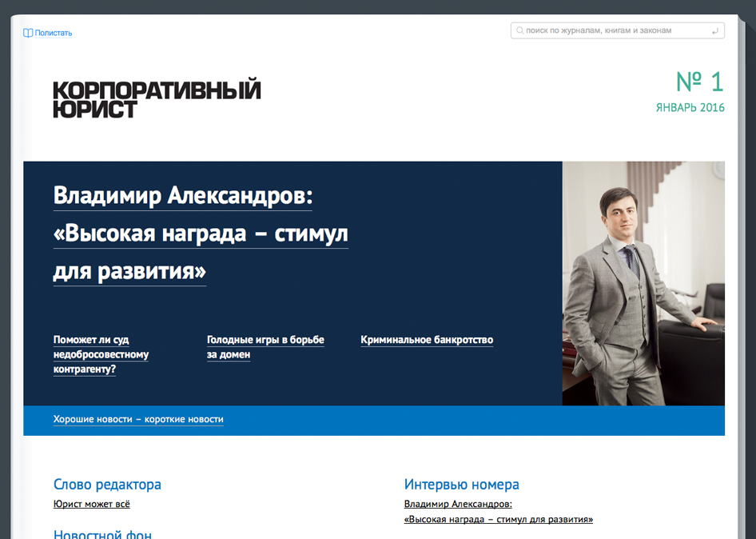Open the interview link under Интервью номера

coord(498,512)
